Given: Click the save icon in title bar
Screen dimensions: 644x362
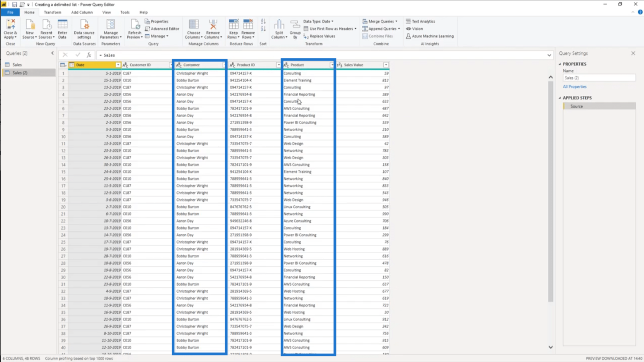Looking at the screenshot, I should (x=14, y=5).
